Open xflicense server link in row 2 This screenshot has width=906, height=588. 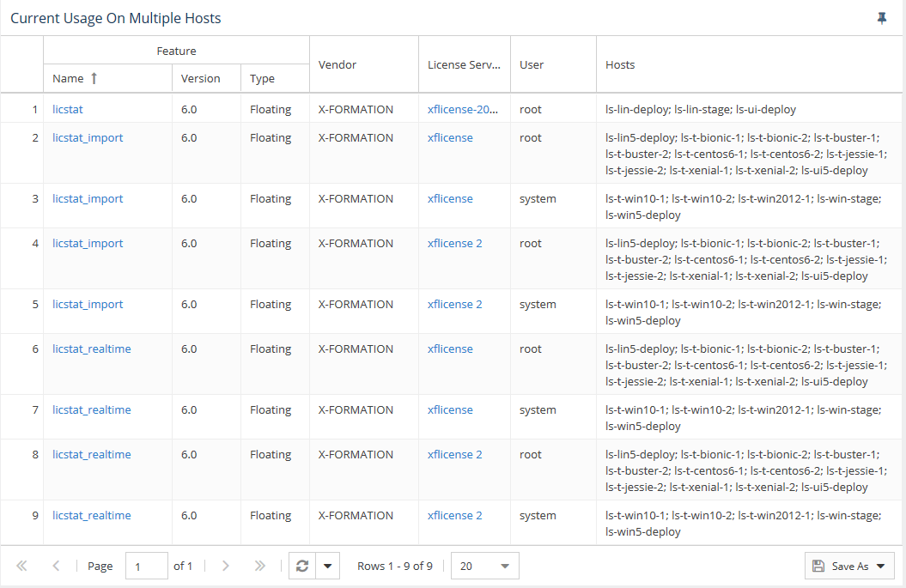click(450, 137)
